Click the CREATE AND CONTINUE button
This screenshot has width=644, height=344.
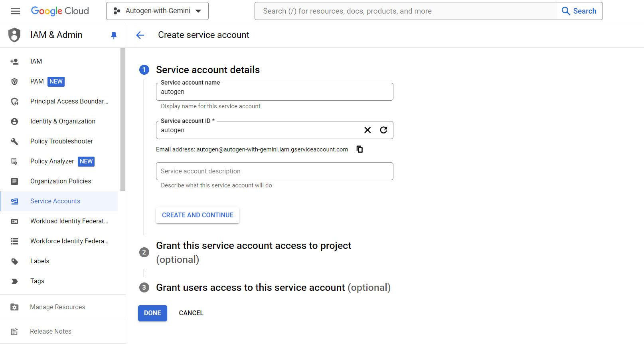tap(198, 215)
